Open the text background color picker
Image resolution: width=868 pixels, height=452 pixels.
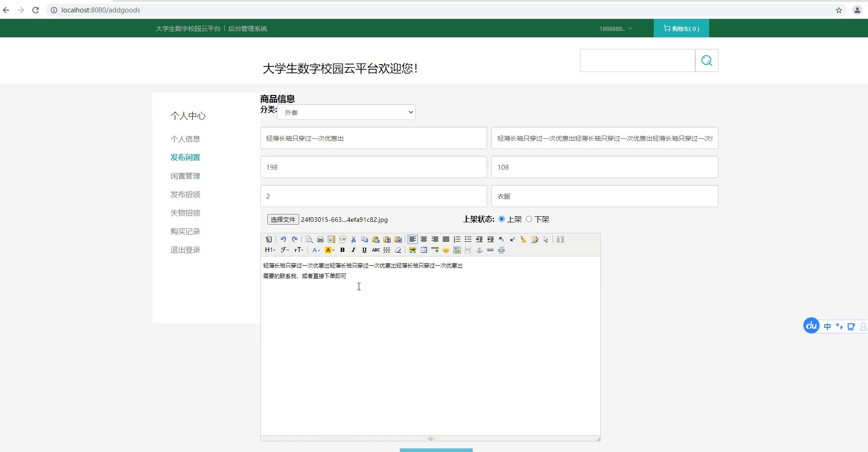click(329, 250)
